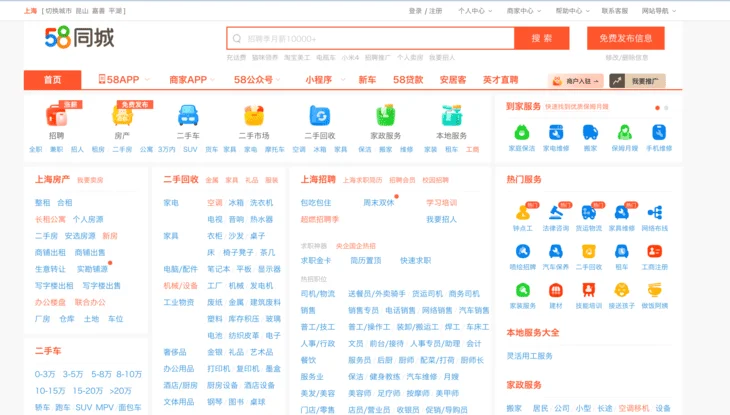730x415 pixels.
Task: Open the 整租 housing link
Action: point(42,203)
